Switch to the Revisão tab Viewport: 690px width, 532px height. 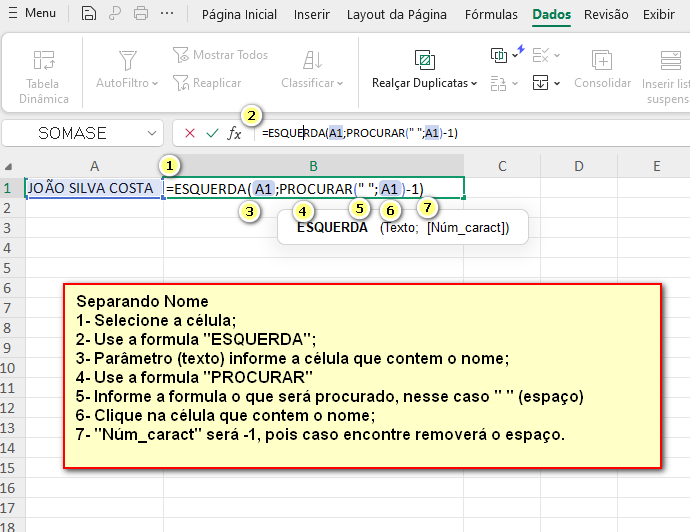tap(606, 15)
